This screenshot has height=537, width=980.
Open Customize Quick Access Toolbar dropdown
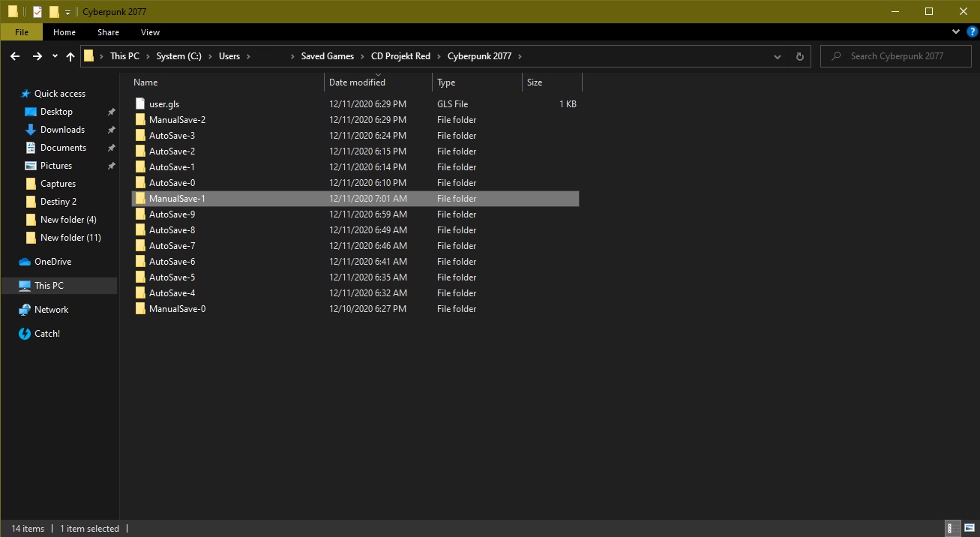(x=67, y=12)
